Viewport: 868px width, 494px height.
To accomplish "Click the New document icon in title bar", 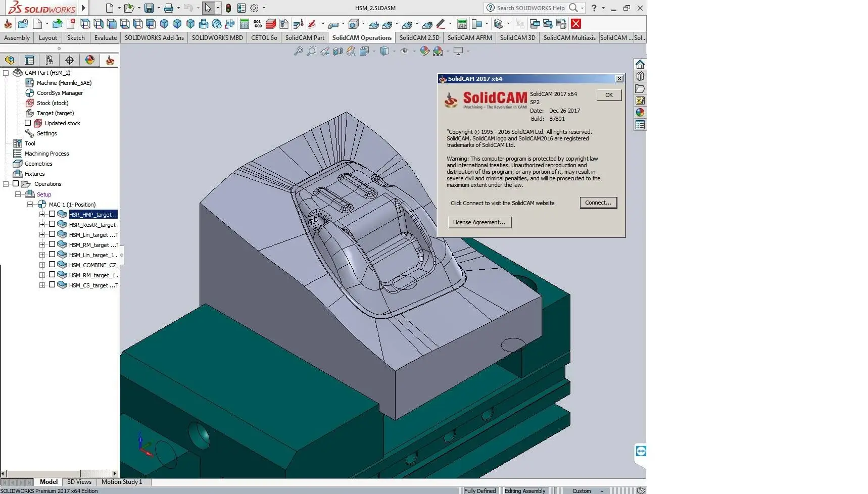I will 110,8.
